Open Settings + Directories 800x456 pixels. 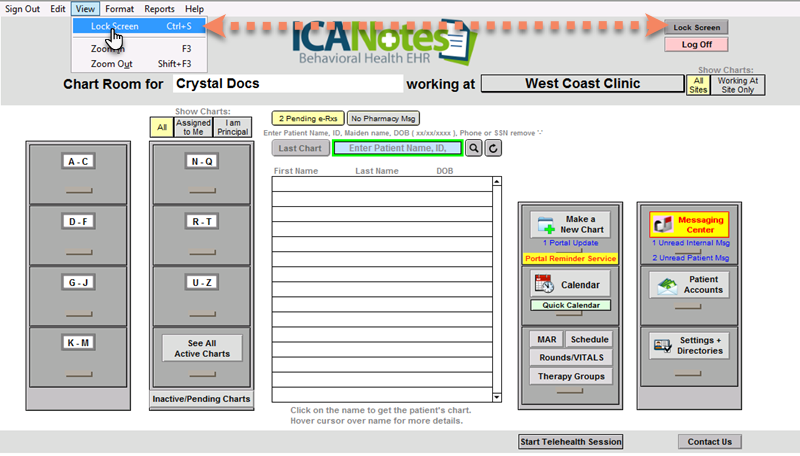pos(690,345)
